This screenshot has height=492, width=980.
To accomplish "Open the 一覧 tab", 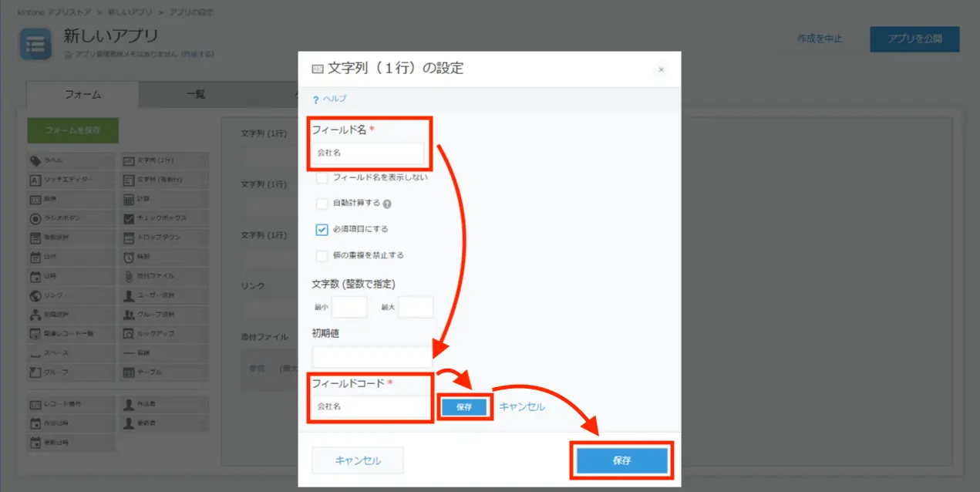I will (x=196, y=94).
